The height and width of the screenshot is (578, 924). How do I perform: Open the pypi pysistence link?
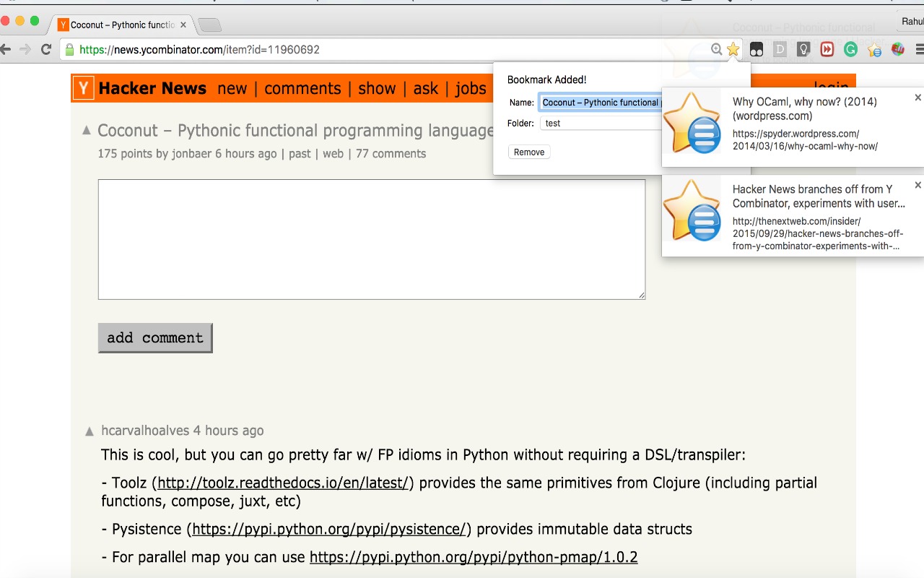click(329, 529)
